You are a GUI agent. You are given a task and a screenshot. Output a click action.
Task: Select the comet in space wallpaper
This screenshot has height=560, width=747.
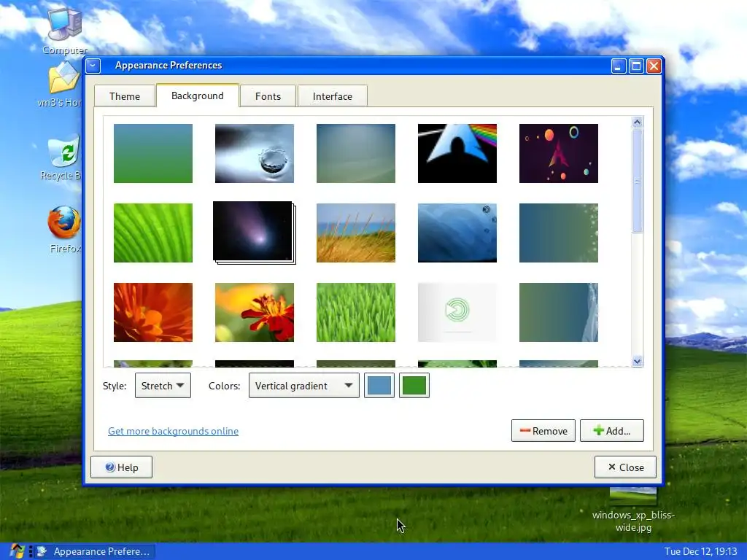click(253, 231)
